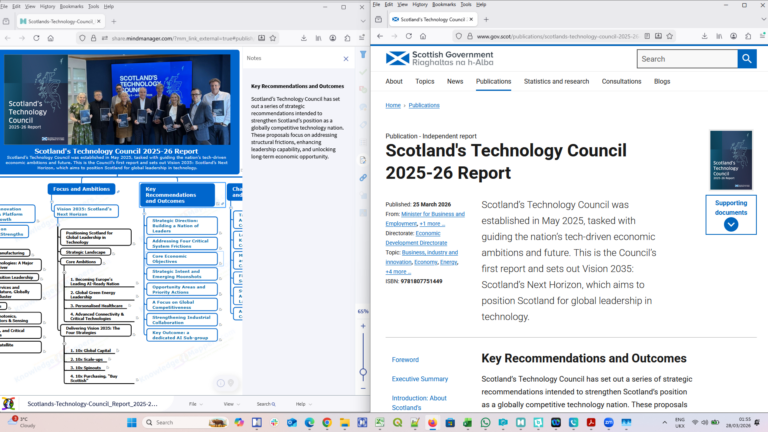Toggle reader view on gov.scot page
Viewport: 768px width, 432px height.
[647, 36]
